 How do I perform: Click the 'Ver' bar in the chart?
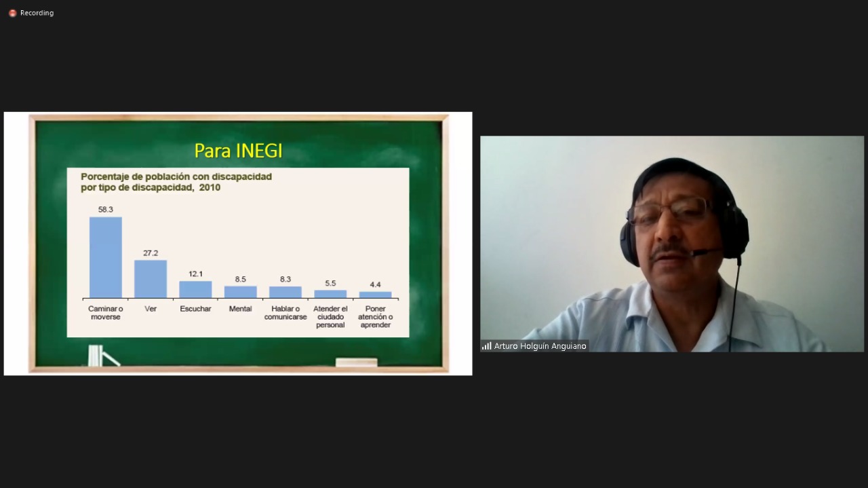point(151,279)
